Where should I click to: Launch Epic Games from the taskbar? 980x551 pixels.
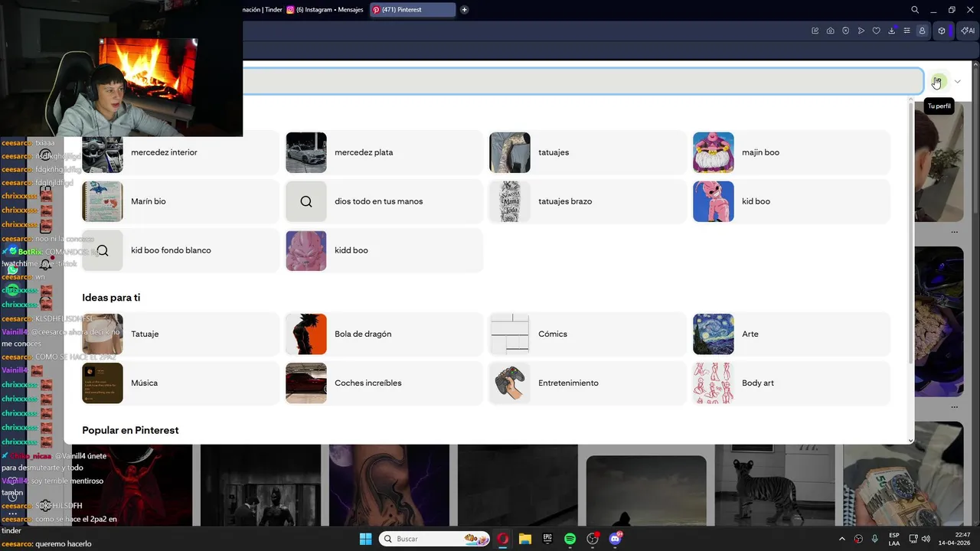[x=547, y=539]
